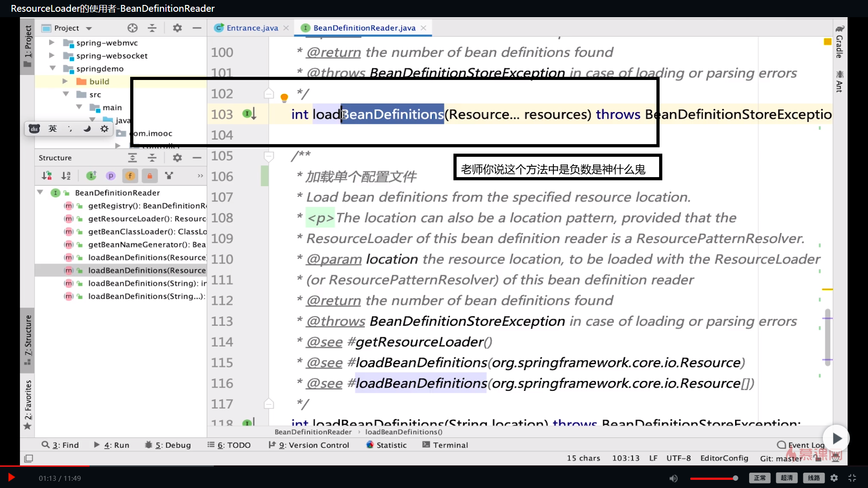This screenshot has width=868, height=488.
Task: Click the show inherited members icon
Action: [91, 175]
